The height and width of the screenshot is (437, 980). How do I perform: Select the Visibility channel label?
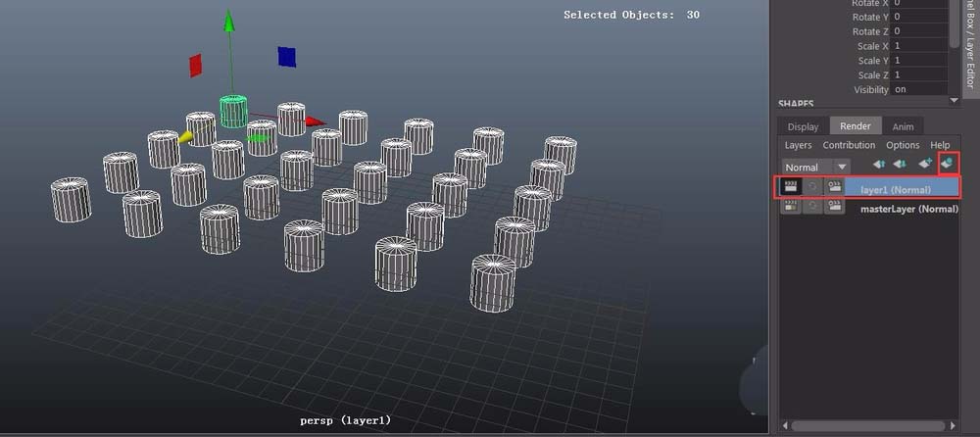tap(871, 89)
